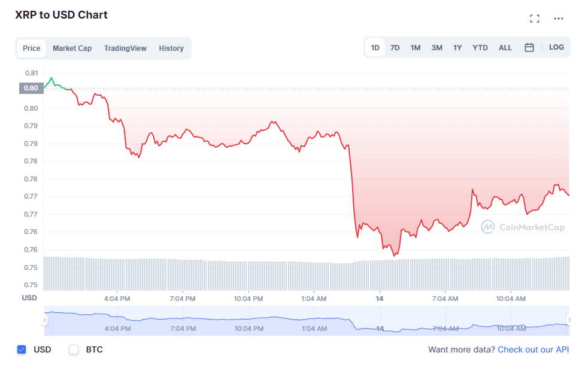Enable the BTC checkbox
Viewport: 588px width, 371px height.
tap(74, 349)
